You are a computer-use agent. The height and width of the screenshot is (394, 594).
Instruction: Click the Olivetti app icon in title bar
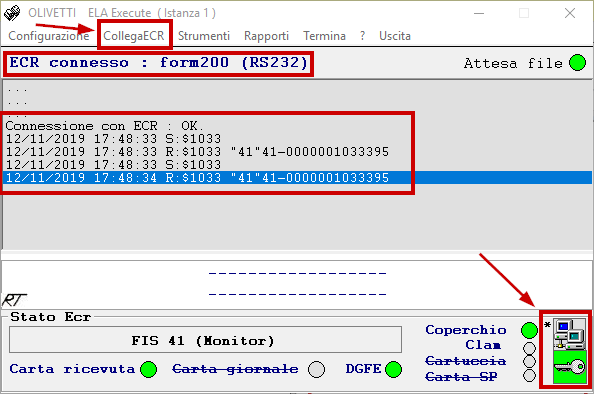point(12,13)
